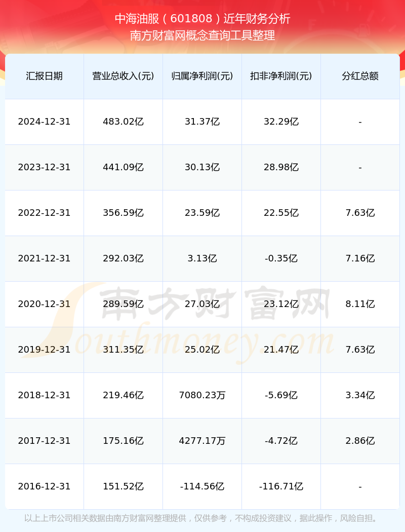This screenshot has height=532, width=405.
Task: Click revenue value 441.09亿
Action: pos(124,167)
